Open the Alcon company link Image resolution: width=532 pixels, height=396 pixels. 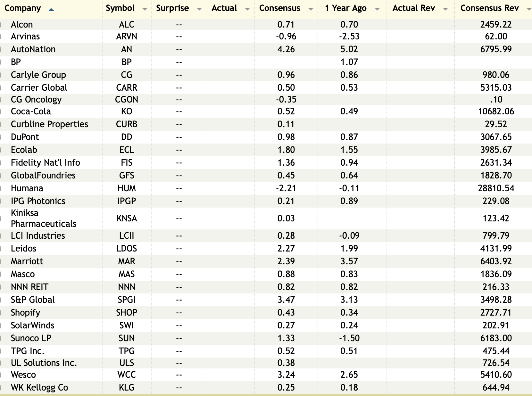(22, 24)
